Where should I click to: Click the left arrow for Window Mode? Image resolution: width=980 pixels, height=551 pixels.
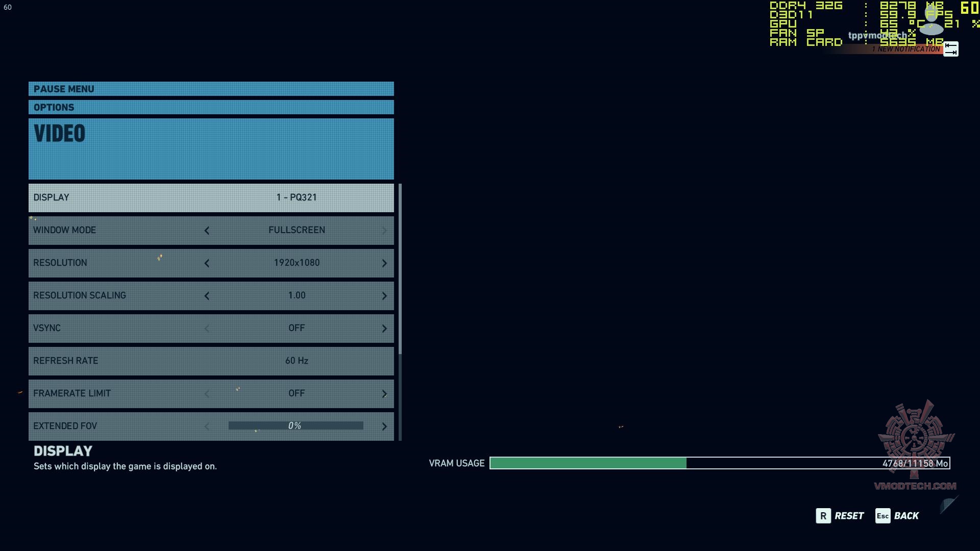(x=207, y=231)
